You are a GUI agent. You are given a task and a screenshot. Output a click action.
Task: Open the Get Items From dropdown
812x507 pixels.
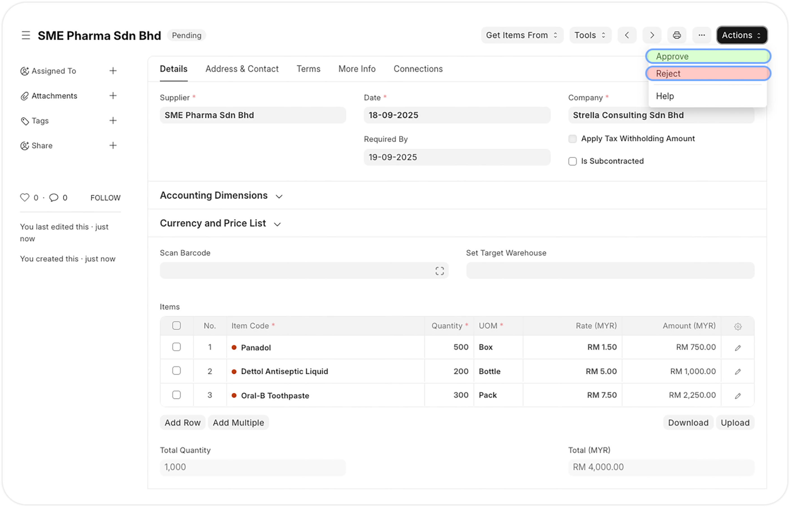pyautogui.click(x=522, y=35)
